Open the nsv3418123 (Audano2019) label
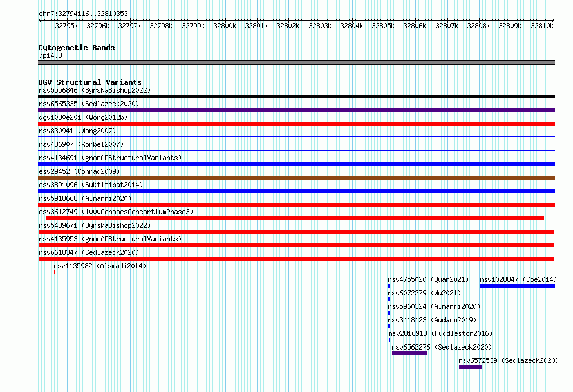573x392 pixels. point(432,320)
